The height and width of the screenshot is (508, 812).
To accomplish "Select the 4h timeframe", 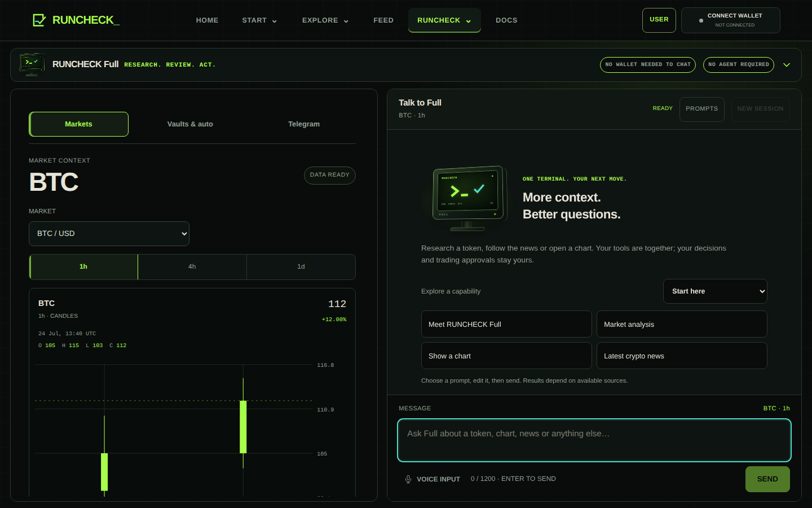I will click(x=192, y=267).
